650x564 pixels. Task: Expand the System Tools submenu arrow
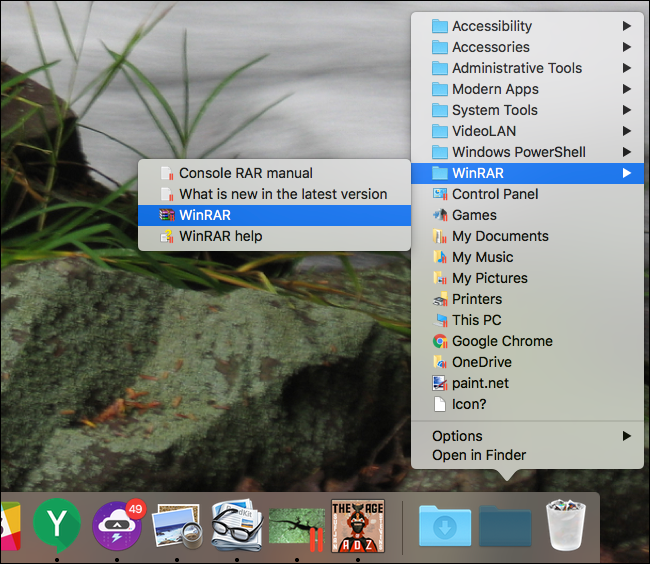coord(627,110)
